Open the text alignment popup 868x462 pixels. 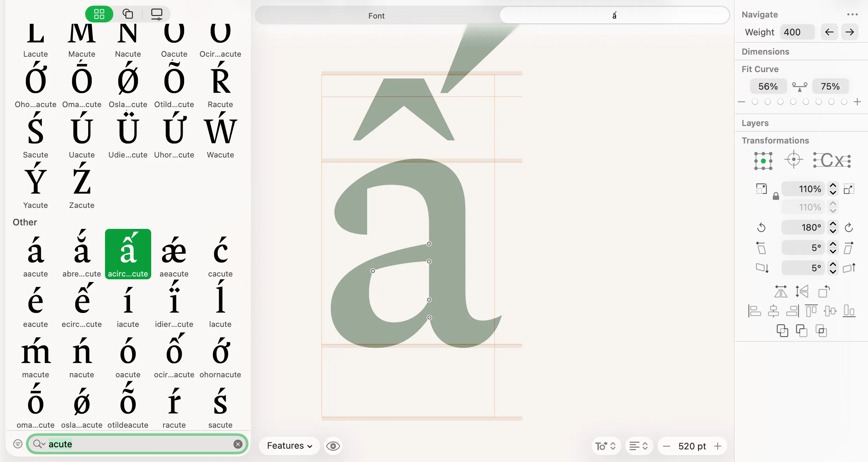(x=639, y=446)
